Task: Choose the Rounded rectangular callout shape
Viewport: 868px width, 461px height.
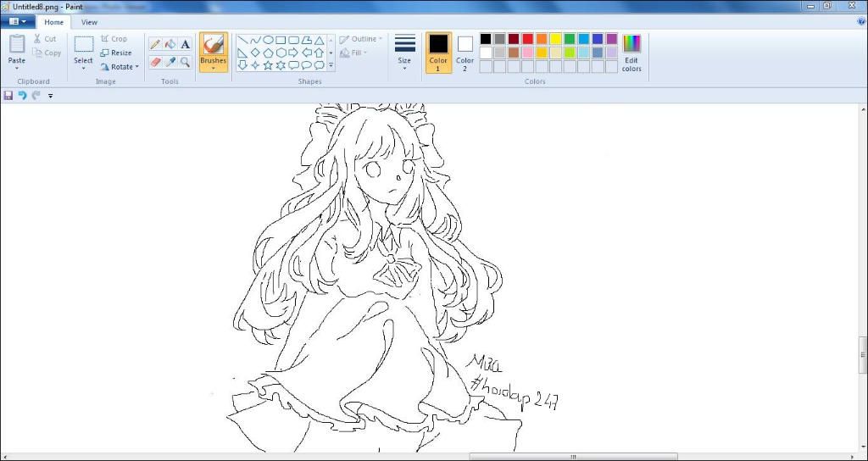Action: (293, 64)
